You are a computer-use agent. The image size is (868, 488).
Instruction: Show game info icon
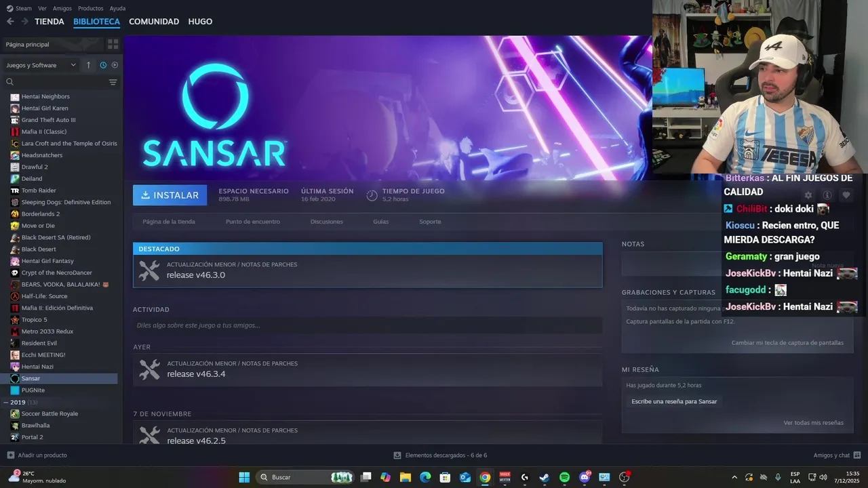[827, 195]
